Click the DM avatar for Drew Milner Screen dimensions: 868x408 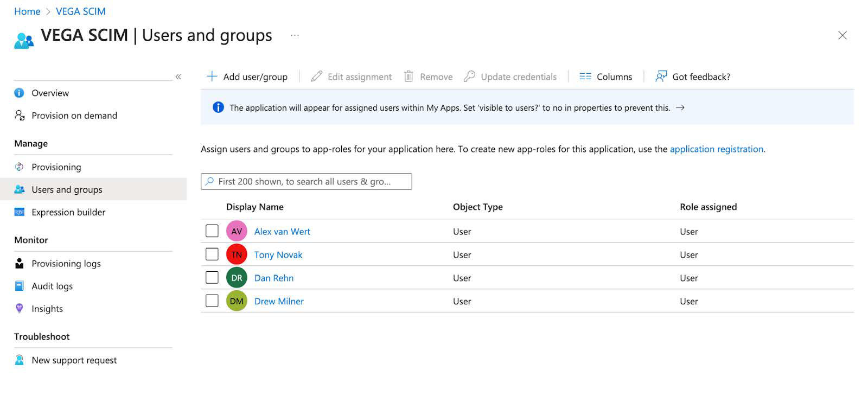237,301
